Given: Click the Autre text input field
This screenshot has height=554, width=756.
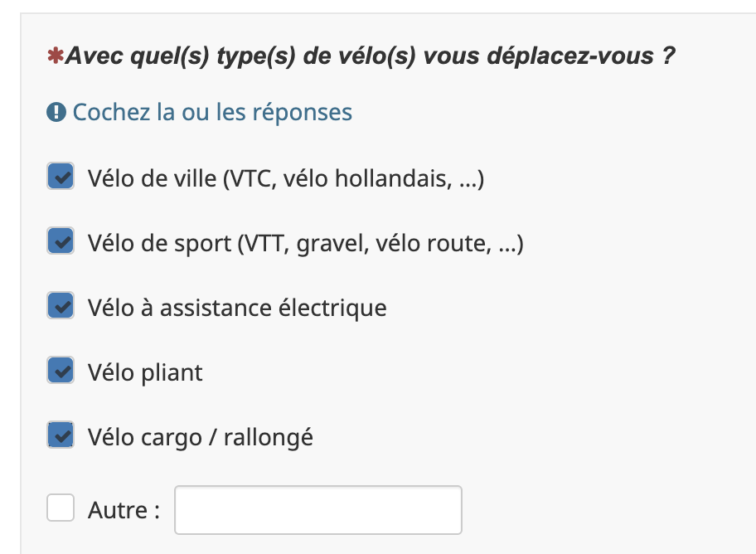Looking at the screenshot, I should 317,509.
